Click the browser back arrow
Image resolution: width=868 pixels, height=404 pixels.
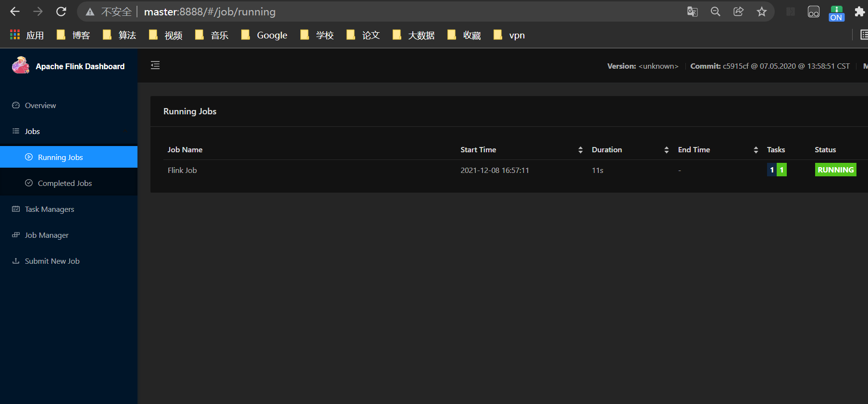coord(15,12)
